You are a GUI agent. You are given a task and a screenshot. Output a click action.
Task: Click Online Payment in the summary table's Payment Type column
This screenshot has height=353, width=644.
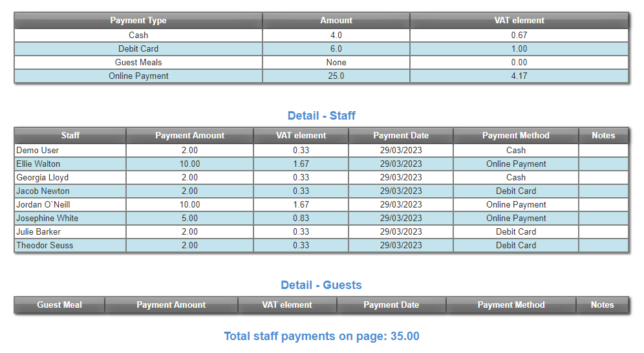138,76
